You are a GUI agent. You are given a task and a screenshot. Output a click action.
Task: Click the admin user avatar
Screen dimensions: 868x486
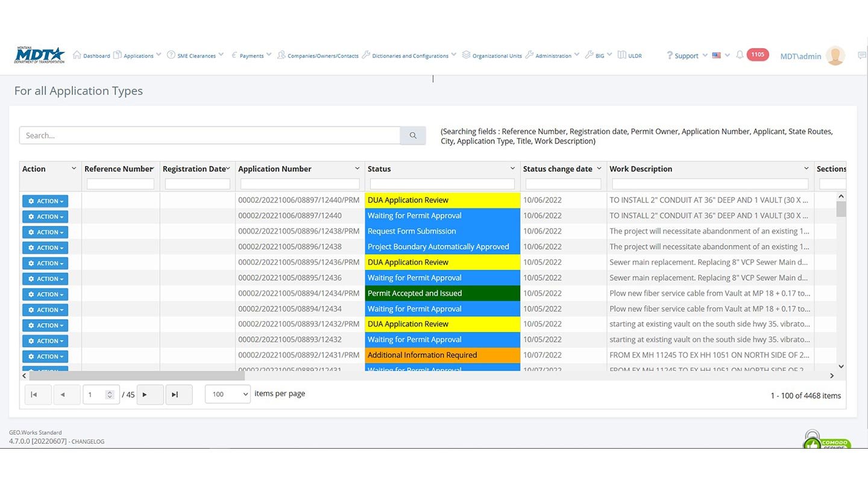tap(835, 55)
